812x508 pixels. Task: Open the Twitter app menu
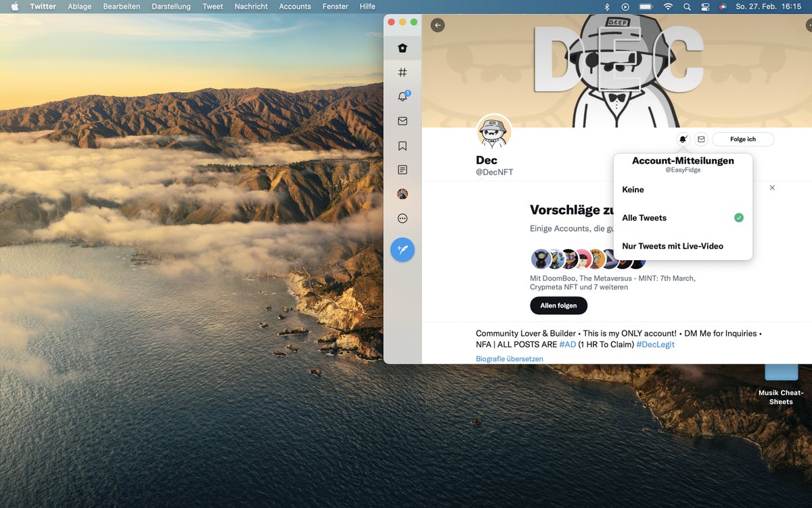[43, 7]
